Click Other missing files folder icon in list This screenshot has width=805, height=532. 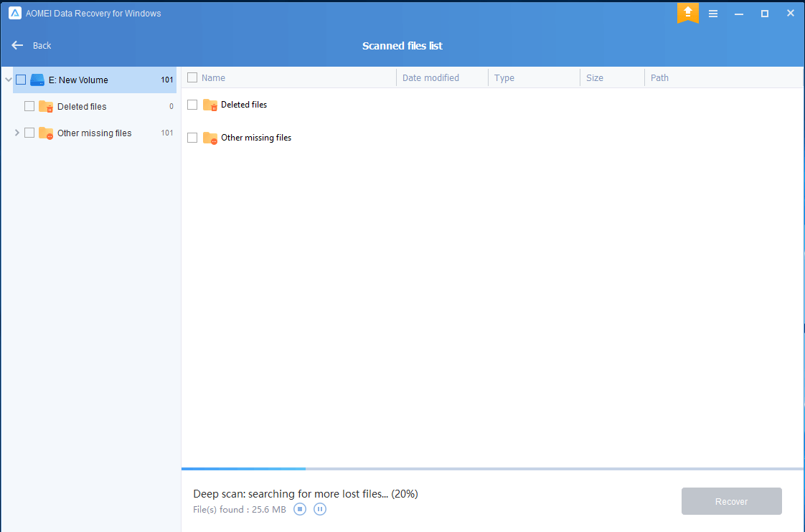(210, 138)
